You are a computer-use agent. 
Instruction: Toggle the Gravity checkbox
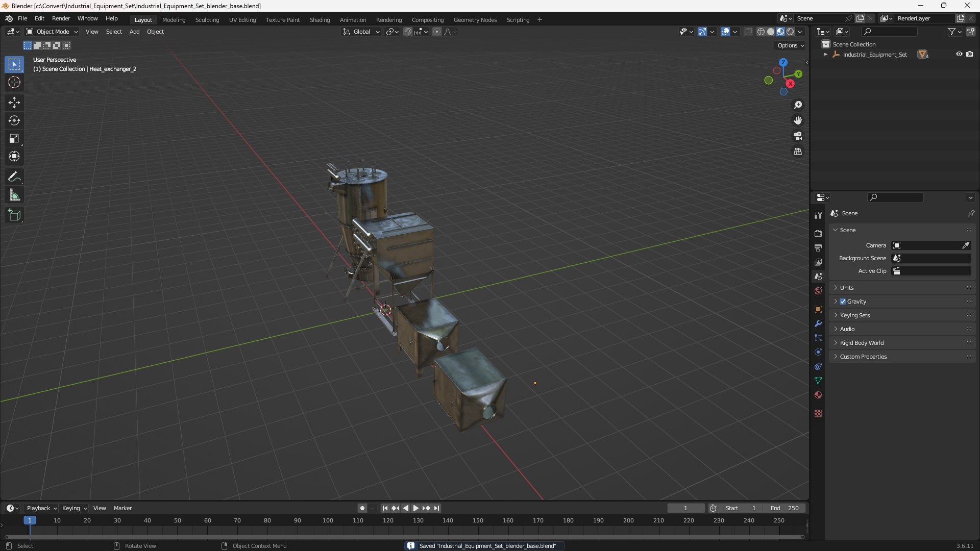click(843, 302)
